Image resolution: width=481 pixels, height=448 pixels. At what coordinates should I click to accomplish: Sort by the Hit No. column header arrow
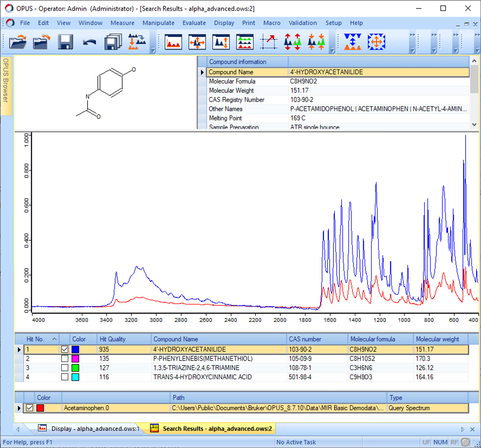pyautogui.click(x=54, y=339)
